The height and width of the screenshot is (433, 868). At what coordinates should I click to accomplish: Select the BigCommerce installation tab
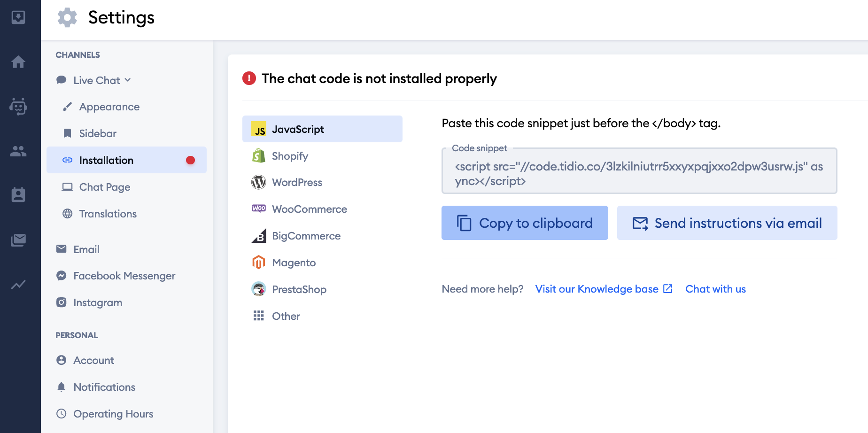[322, 236]
